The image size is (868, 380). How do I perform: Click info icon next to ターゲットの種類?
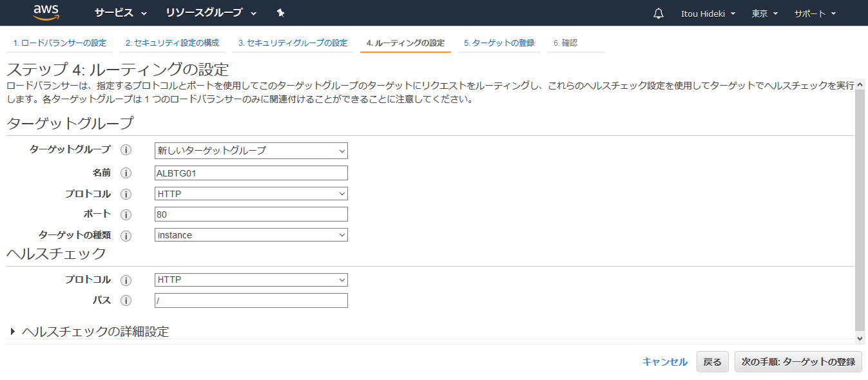tap(126, 235)
